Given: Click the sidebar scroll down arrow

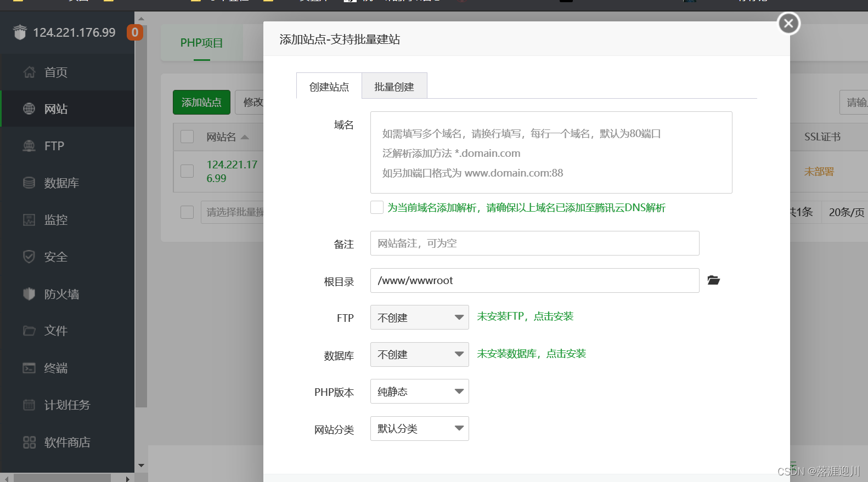Looking at the screenshot, I should coord(141,466).
